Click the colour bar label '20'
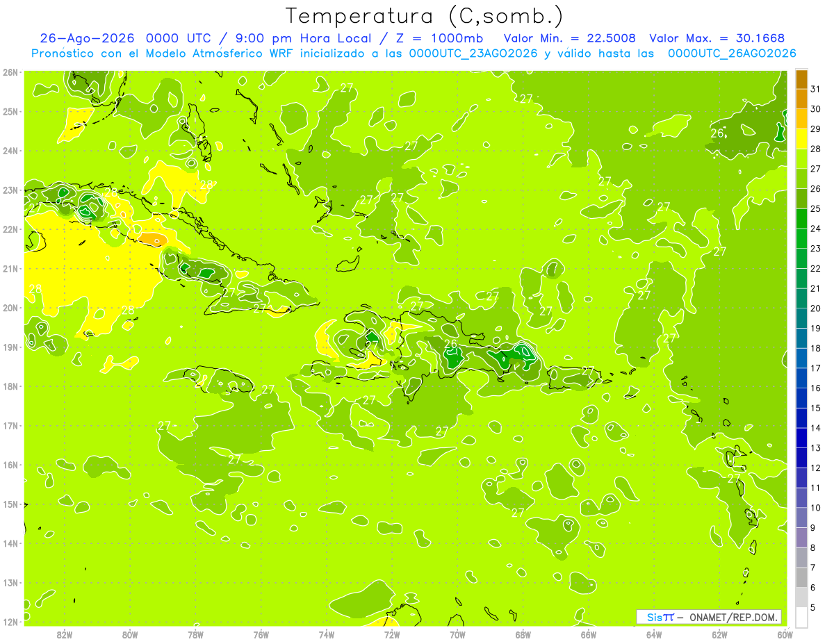 pyautogui.click(x=815, y=308)
